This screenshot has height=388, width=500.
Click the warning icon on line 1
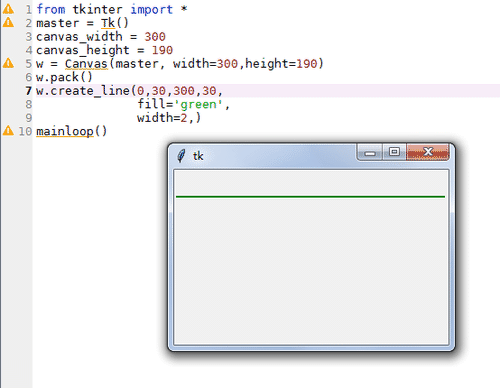coord(8,9)
